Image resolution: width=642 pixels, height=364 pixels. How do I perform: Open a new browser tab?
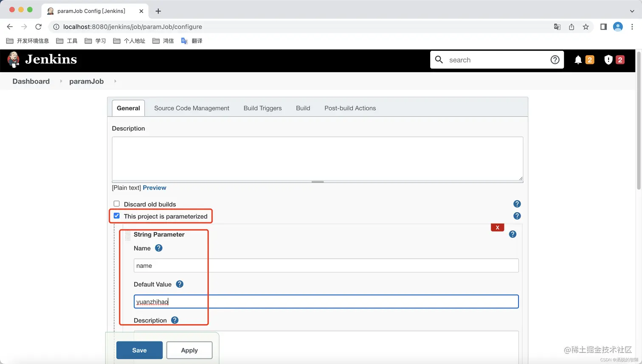[158, 11]
